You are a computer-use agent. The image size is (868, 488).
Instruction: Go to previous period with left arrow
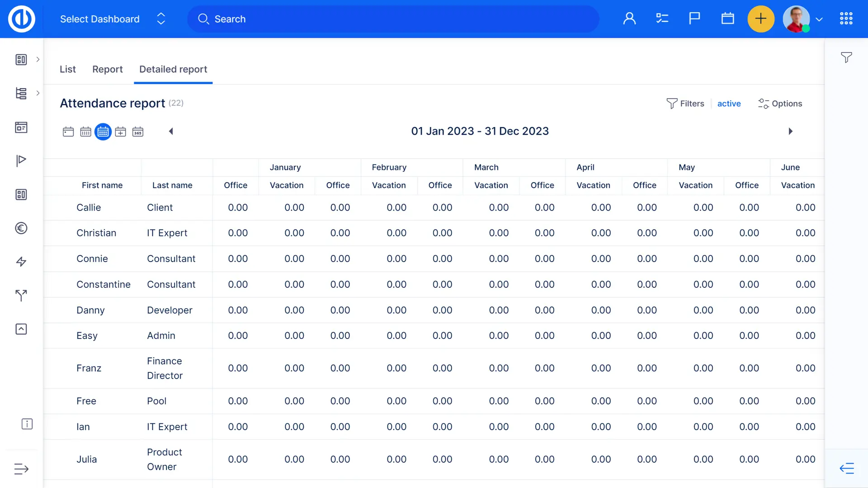click(171, 131)
